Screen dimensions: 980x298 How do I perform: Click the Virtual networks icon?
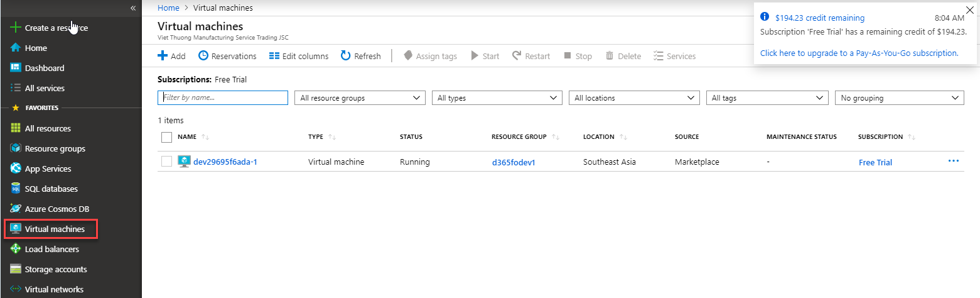tap(16, 289)
